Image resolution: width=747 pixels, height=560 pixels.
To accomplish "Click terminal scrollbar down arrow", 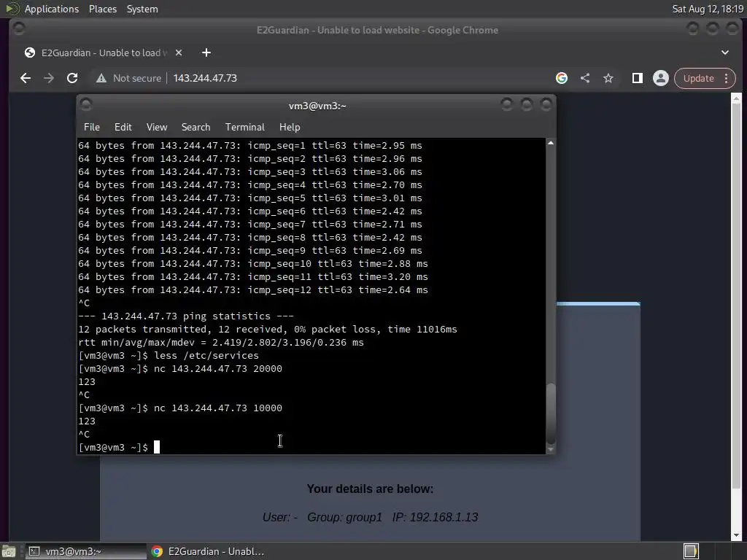I will coord(551,449).
